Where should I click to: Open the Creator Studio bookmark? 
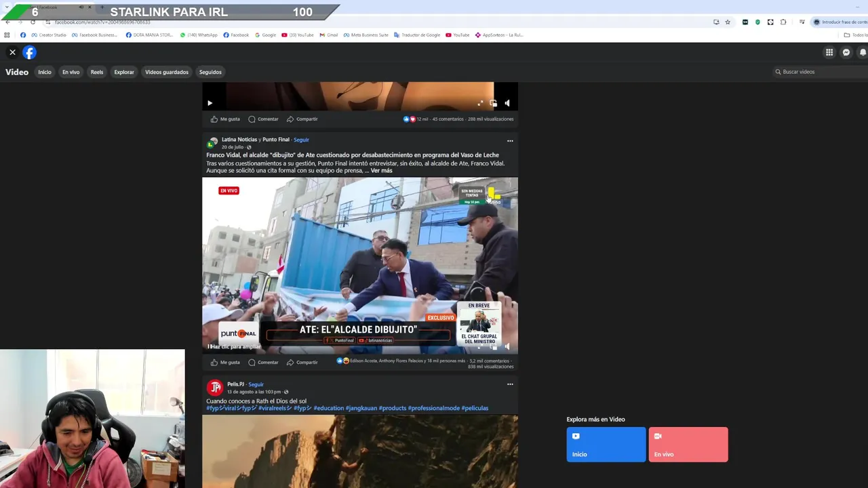(49, 35)
